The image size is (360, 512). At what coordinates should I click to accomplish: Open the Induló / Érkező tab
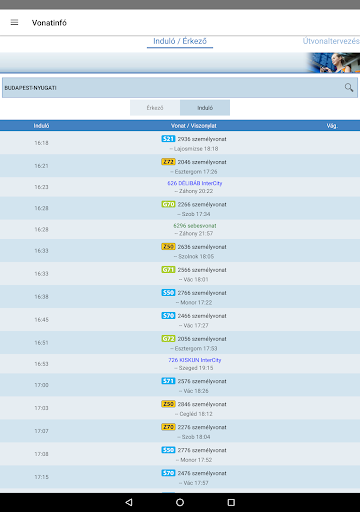[x=180, y=41]
